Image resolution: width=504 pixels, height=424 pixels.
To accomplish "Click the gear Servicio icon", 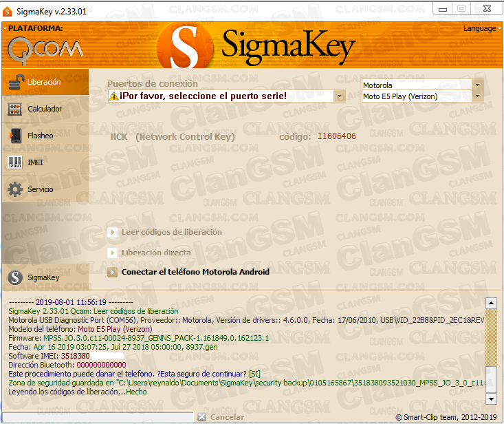I will (15, 189).
